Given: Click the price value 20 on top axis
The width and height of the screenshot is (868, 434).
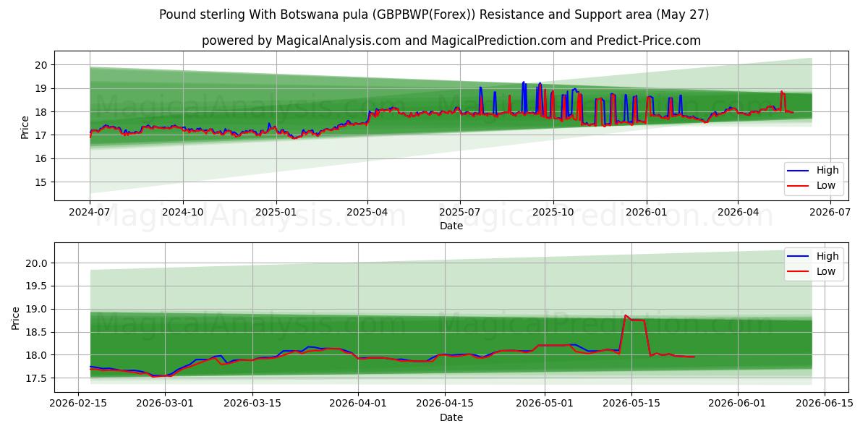Looking at the screenshot, I should click(x=42, y=65).
